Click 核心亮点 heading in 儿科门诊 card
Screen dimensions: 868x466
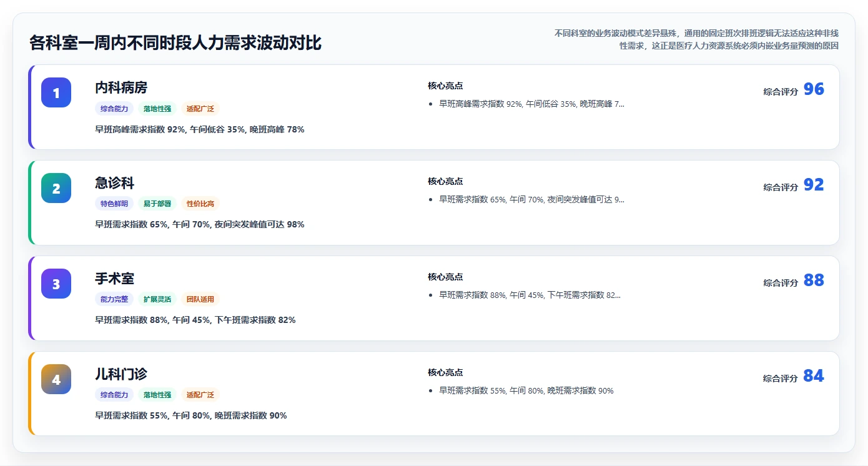coord(445,373)
